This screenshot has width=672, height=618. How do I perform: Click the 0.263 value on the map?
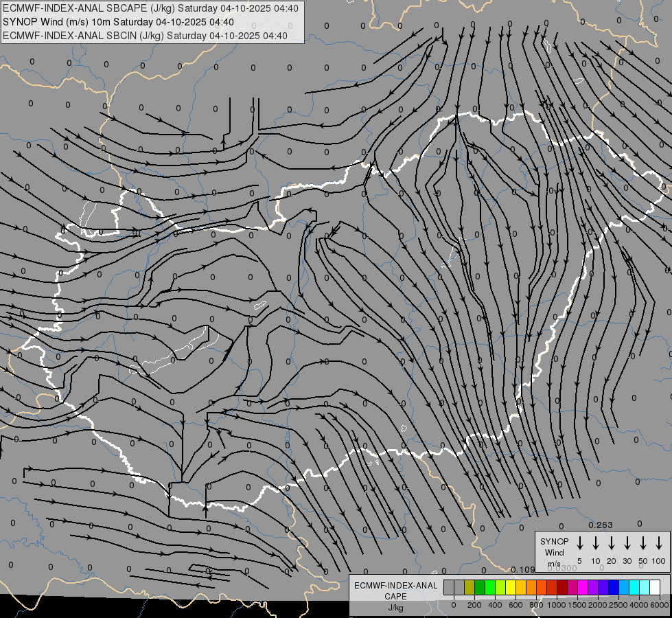(601, 525)
